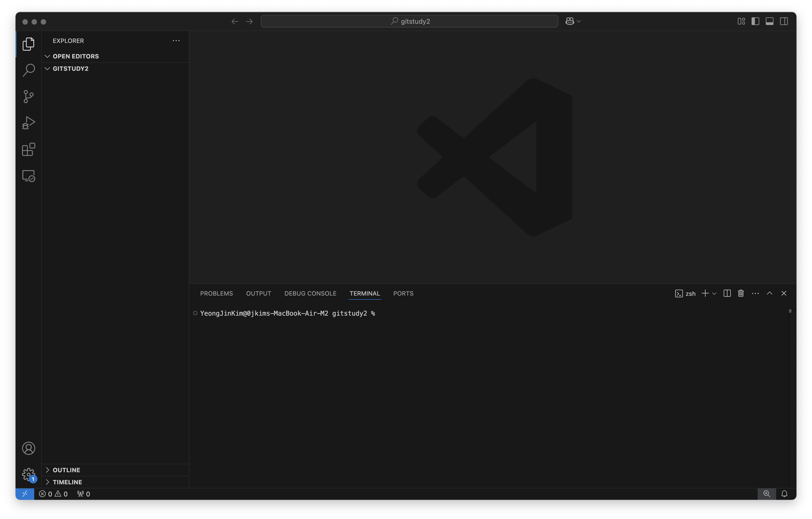Open the Search view icon

(x=29, y=70)
